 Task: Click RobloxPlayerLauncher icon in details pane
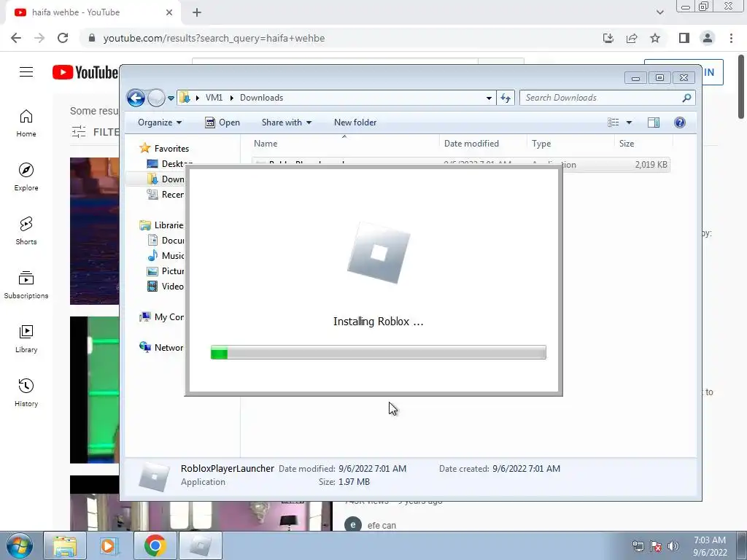point(154,476)
